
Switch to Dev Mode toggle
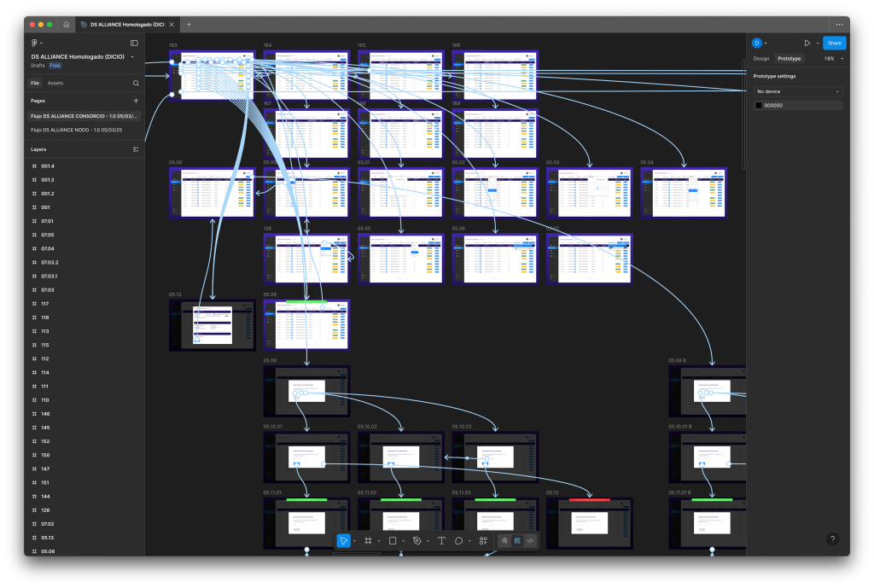(531, 540)
